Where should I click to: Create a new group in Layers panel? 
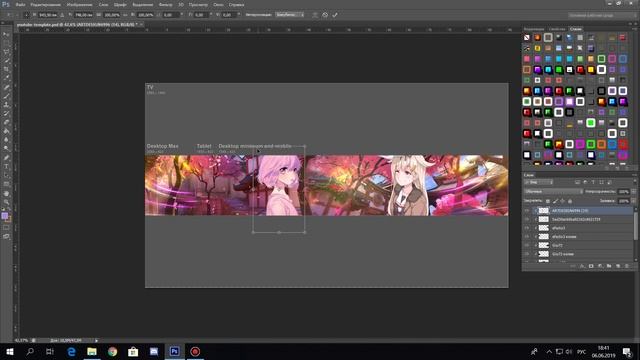(x=609, y=266)
